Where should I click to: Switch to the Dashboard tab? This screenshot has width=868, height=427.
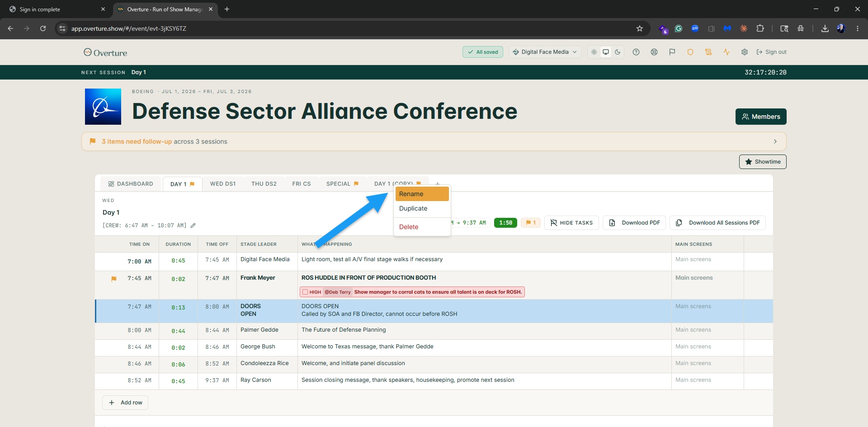tap(131, 184)
